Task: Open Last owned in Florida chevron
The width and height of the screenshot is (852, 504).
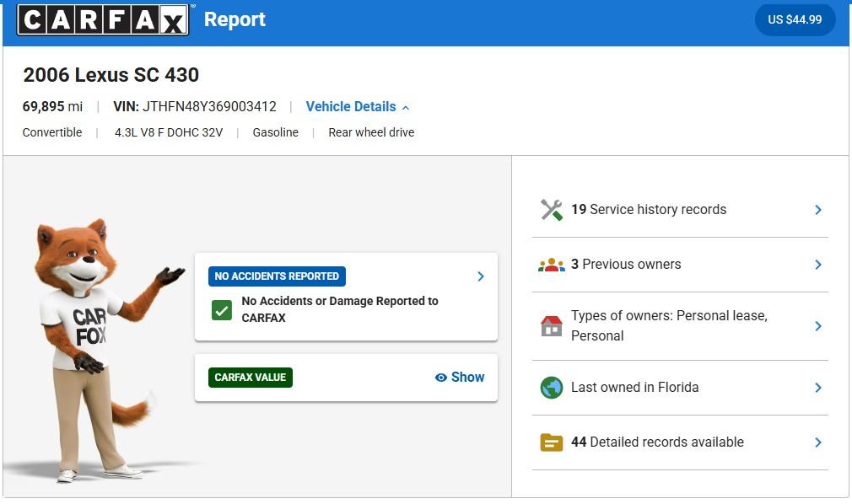Action: (817, 388)
